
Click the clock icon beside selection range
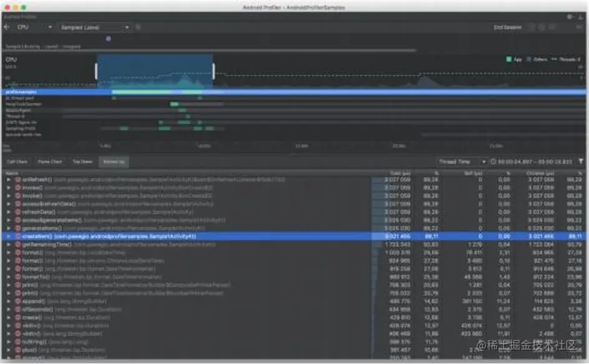(x=493, y=161)
